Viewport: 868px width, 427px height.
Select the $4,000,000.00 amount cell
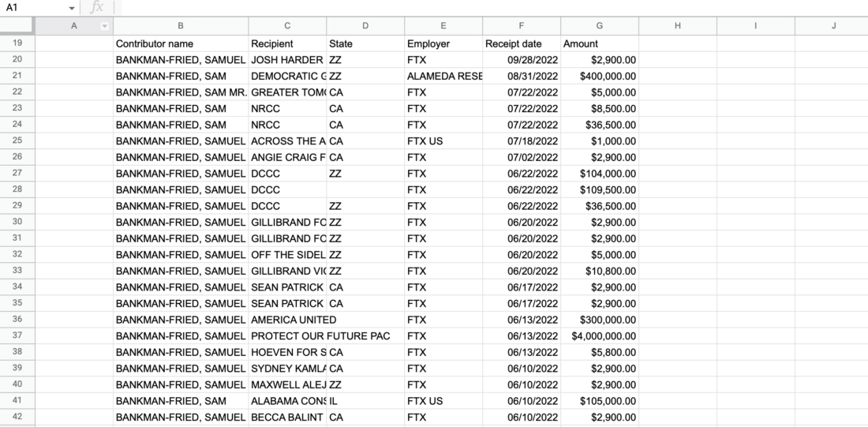(600, 335)
